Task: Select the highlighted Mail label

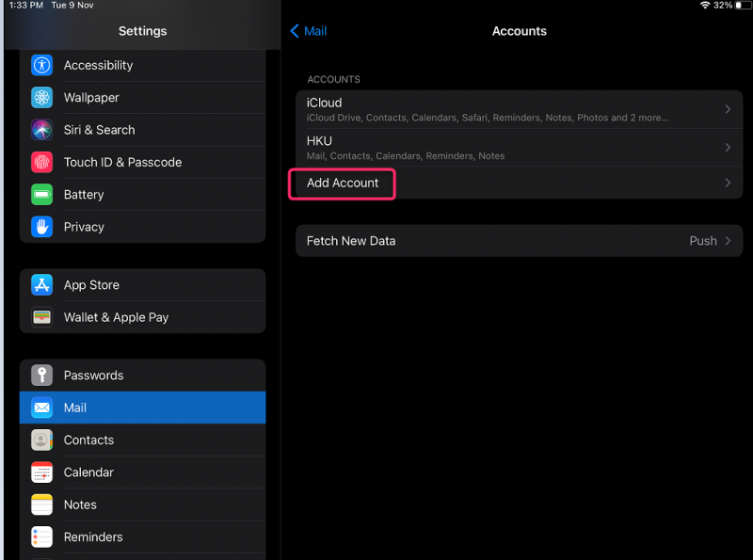Action: (75, 408)
